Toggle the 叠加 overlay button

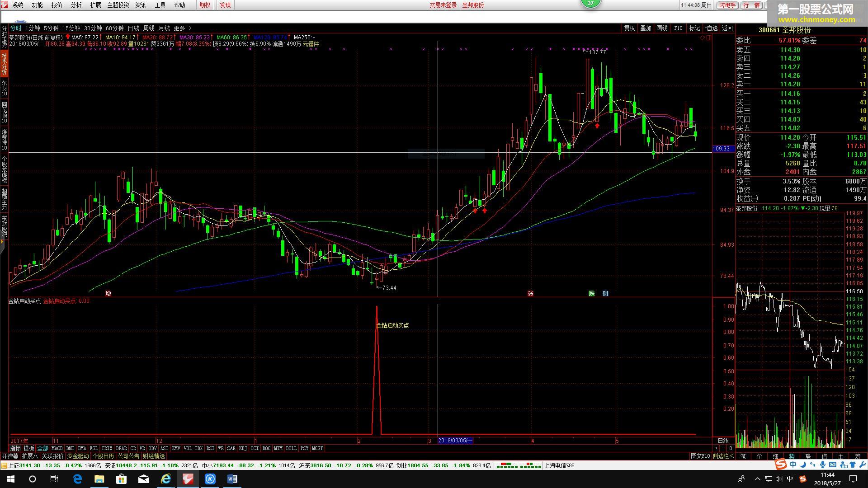tap(646, 28)
